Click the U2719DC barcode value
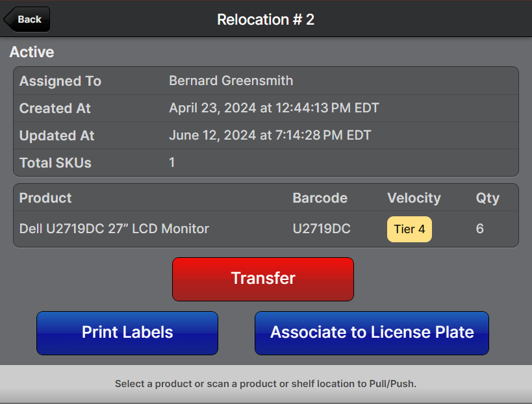Screen dimensions: 532x404 (x=322, y=229)
